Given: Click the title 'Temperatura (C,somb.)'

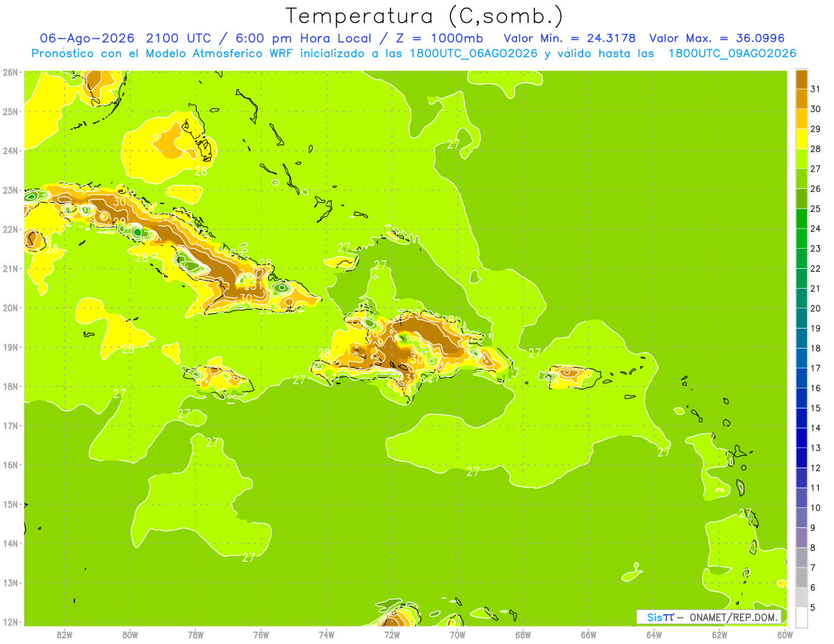Looking at the screenshot, I should [425, 16].
